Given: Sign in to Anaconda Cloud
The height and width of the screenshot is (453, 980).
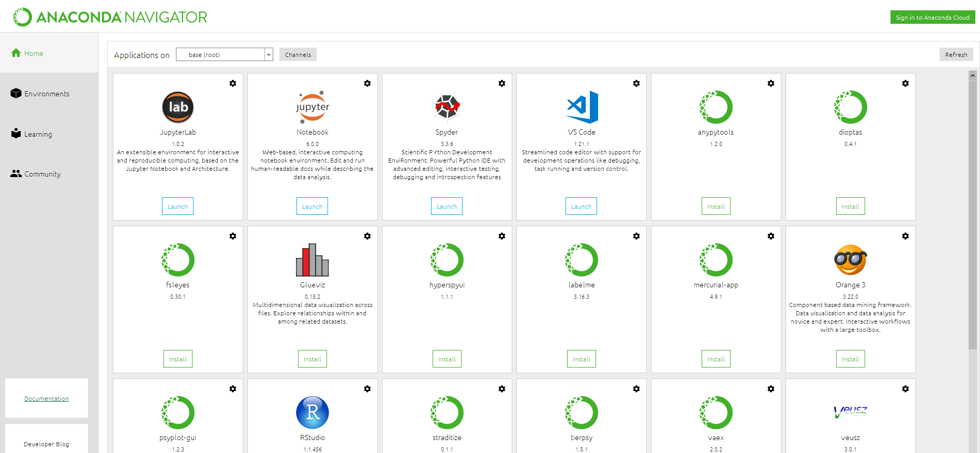Looking at the screenshot, I should pyautogui.click(x=933, y=17).
